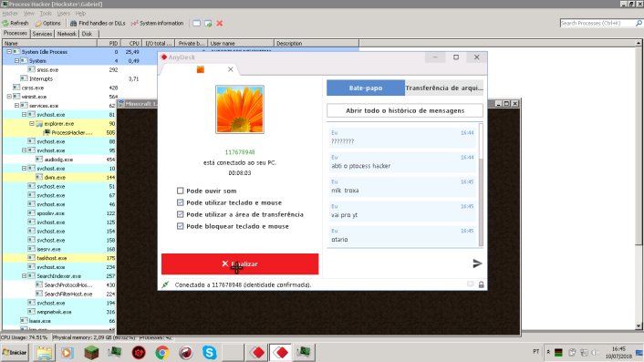Click the red circular gear taskbar icon
The width and height of the screenshot is (644, 362).
[x=139, y=353]
